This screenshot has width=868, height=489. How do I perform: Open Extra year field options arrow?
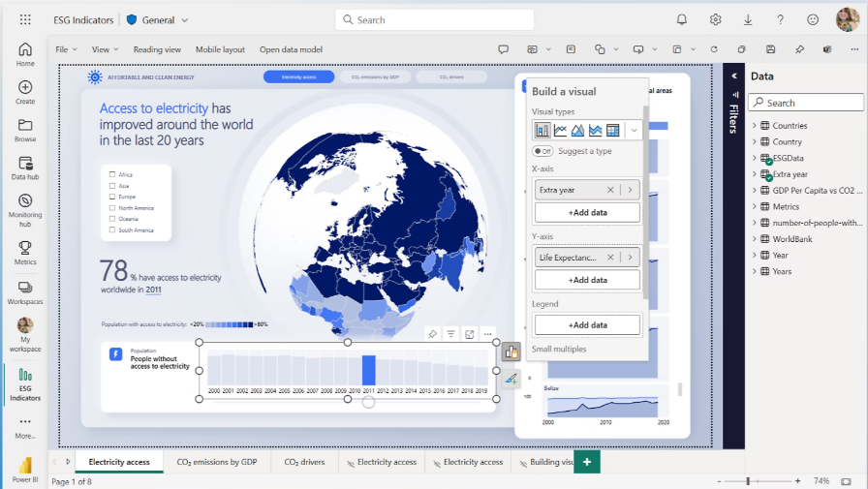[x=630, y=190]
